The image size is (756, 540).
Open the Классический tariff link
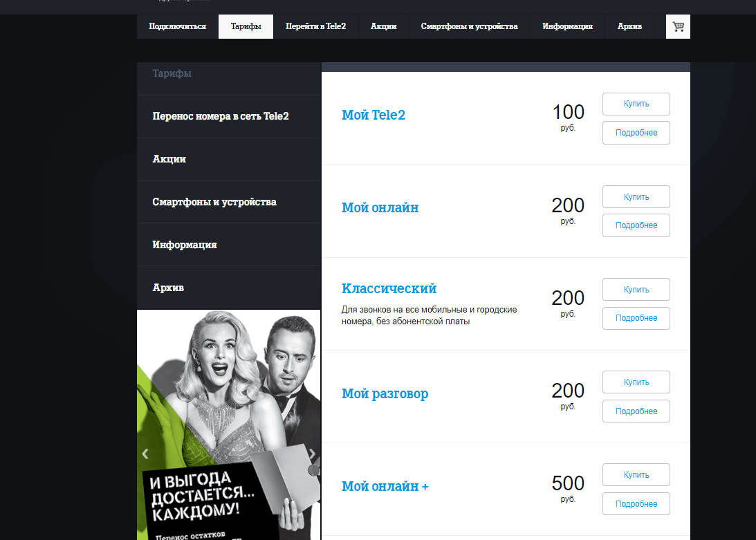click(x=389, y=288)
